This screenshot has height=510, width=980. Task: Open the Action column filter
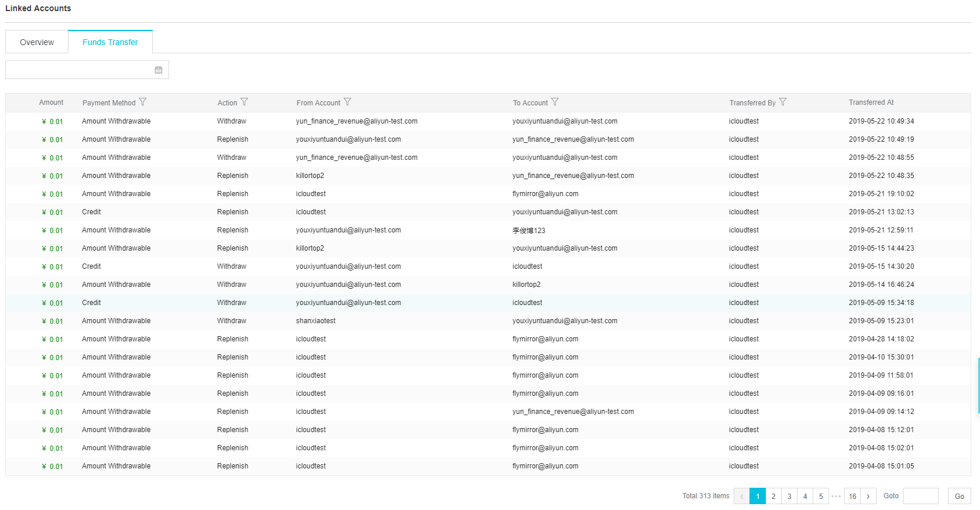point(245,102)
